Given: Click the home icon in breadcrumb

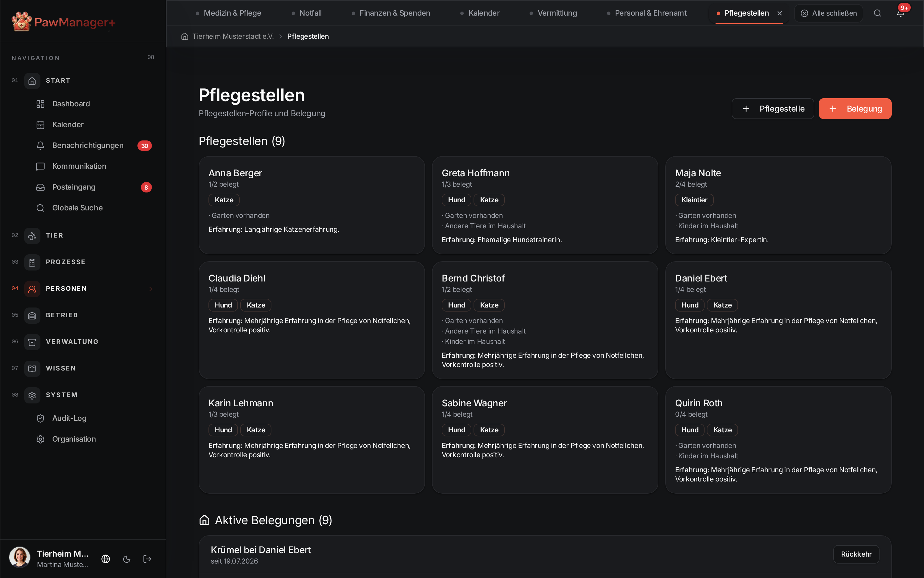Looking at the screenshot, I should 185,36.
